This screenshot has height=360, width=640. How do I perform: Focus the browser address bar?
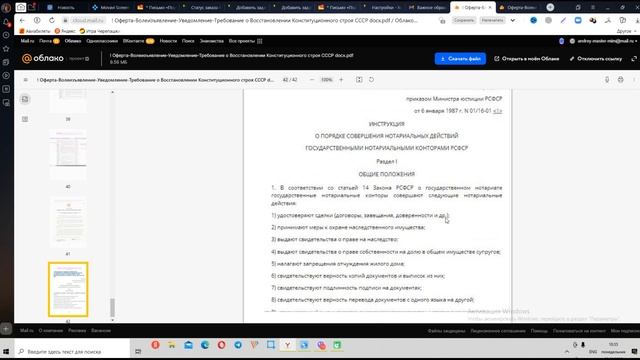click(x=249, y=20)
